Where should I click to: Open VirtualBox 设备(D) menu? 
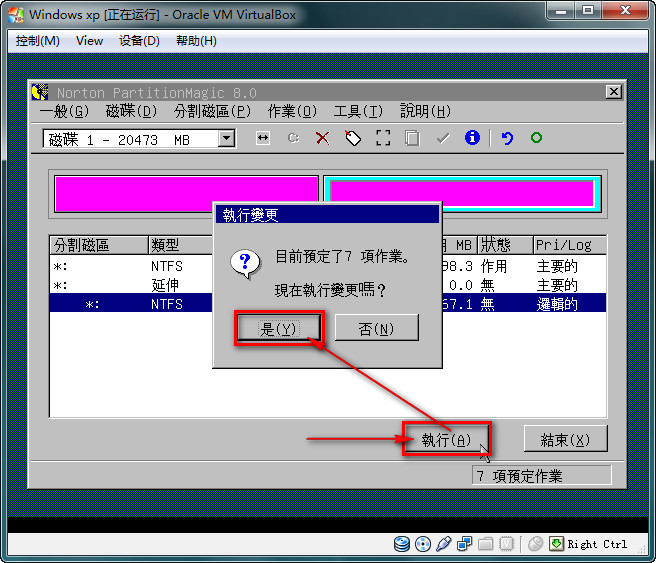(139, 41)
